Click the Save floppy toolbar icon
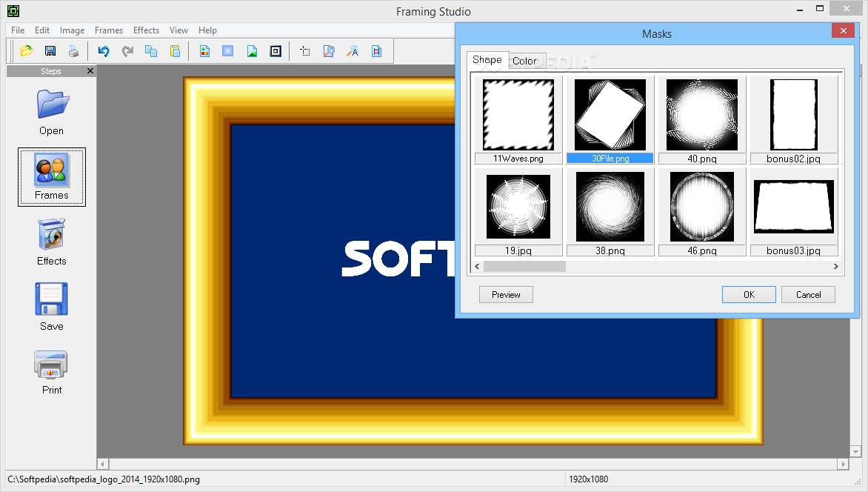The height and width of the screenshot is (492, 868). [x=50, y=52]
